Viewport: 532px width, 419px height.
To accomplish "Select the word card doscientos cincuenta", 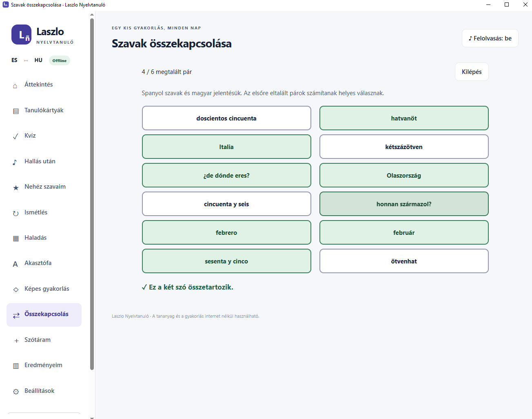I will tap(226, 118).
